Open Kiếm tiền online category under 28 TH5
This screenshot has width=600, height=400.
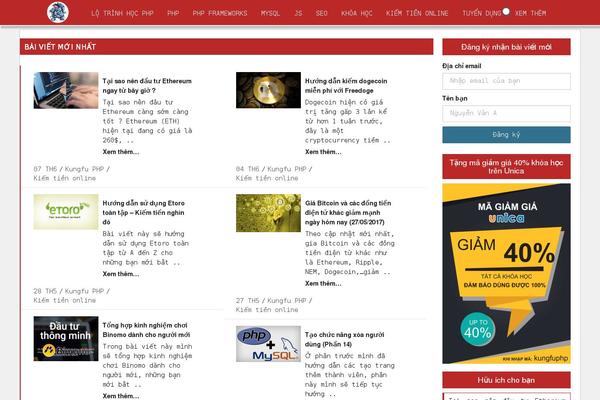point(64,300)
